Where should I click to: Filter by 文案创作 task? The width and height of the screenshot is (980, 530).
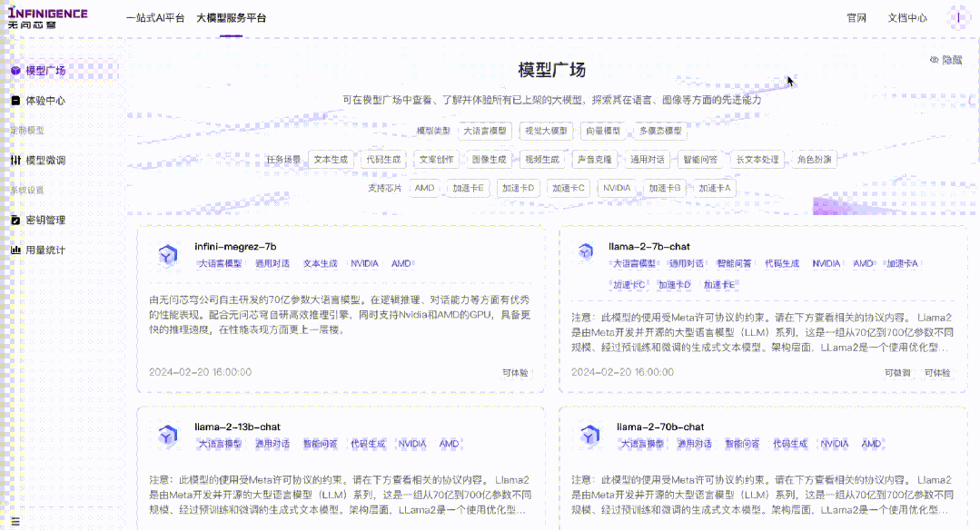click(x=436, y=160)
